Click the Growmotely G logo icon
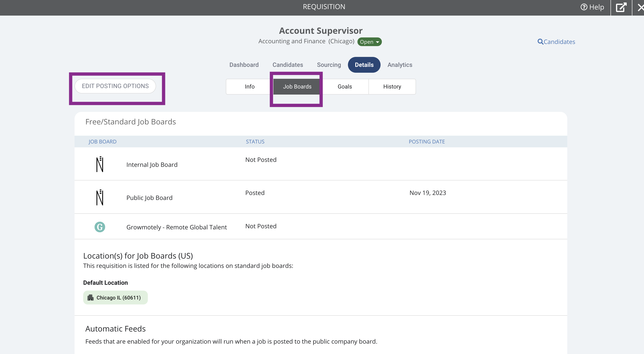 (100, 227)
